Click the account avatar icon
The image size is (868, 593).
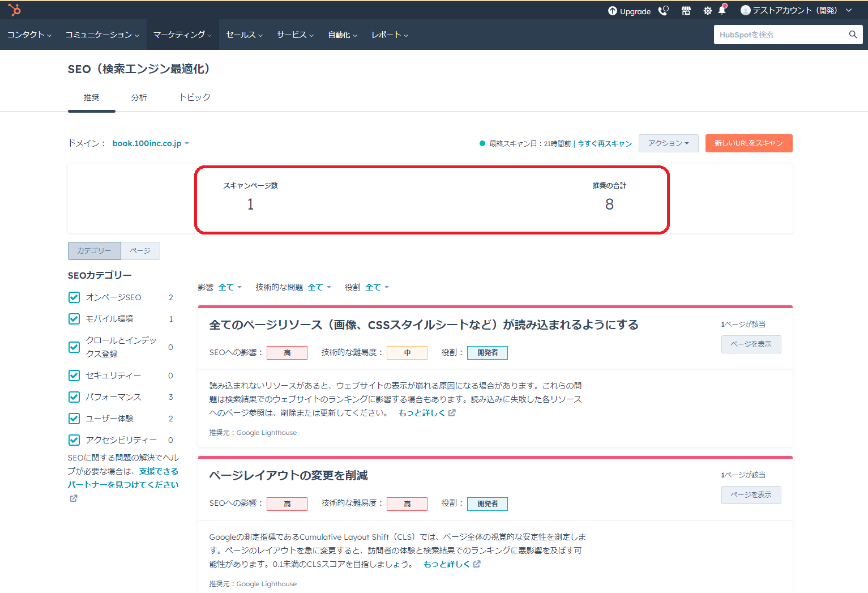(x=746, y=10)
